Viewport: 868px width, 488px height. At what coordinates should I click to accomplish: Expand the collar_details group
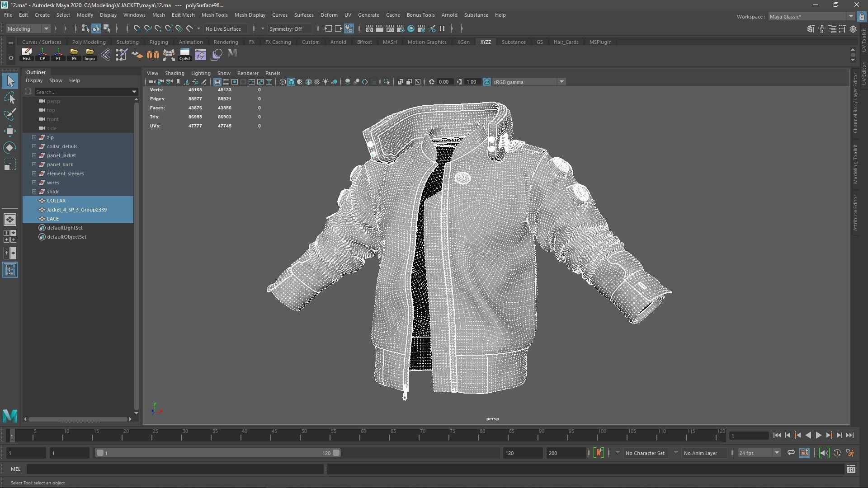click(x=34, y=146)
